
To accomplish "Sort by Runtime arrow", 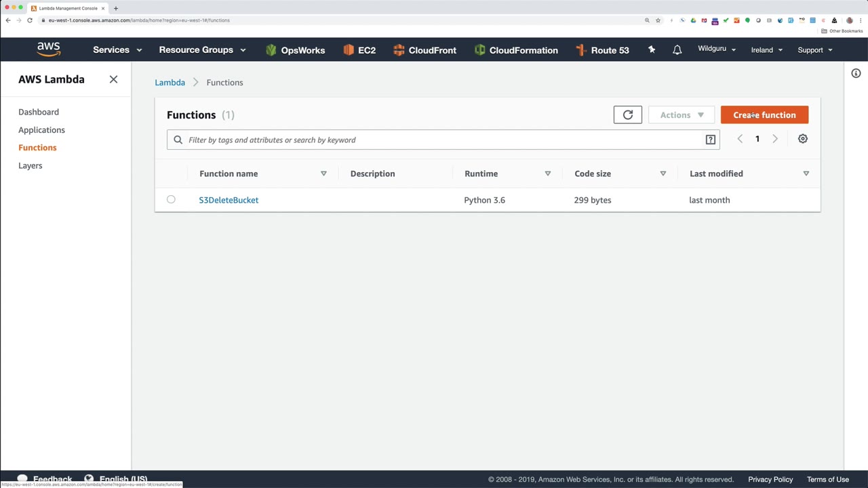I will 548,174.
